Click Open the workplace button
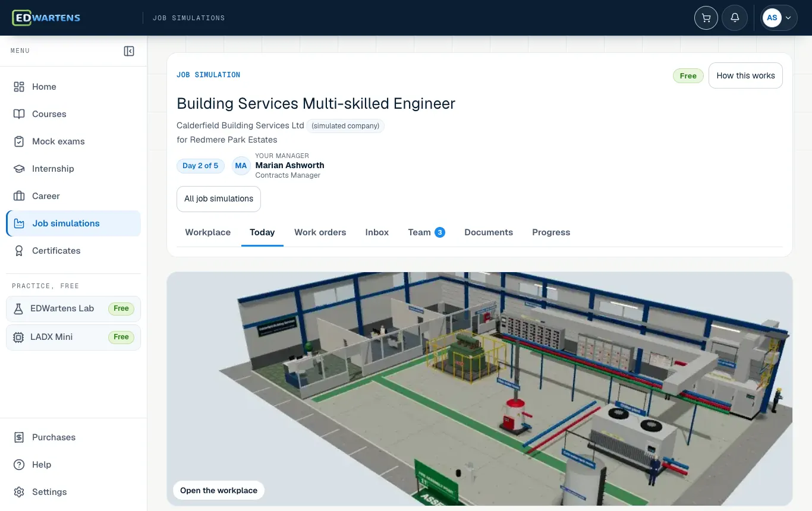This screenshot has width=812, height=511. click(x=219, y=490)
